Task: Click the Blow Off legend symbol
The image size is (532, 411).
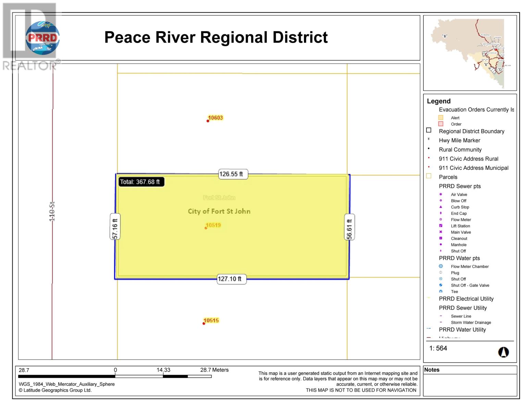Action: click(x=441, y=200)
